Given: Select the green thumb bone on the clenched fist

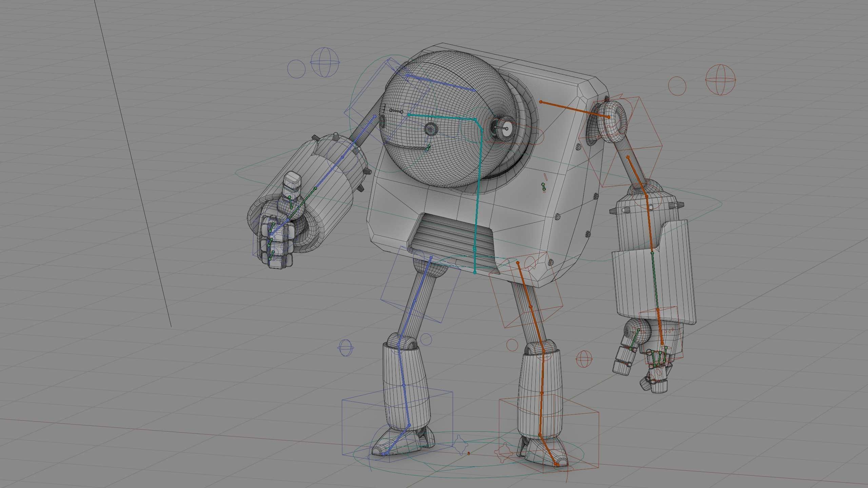Looking at the screenshot, I should click(290, 202).
